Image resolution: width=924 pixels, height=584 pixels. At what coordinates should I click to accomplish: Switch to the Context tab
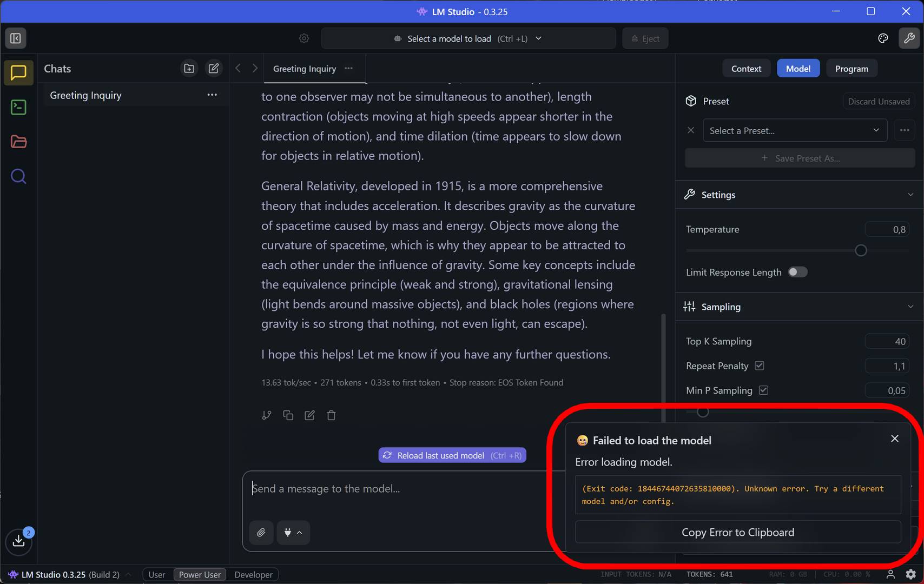(x=746, y=69)
